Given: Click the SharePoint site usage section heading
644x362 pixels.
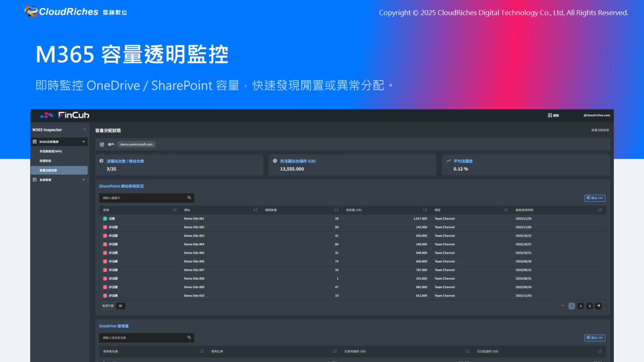Looking at the screenshot, I should pos(121,186).
